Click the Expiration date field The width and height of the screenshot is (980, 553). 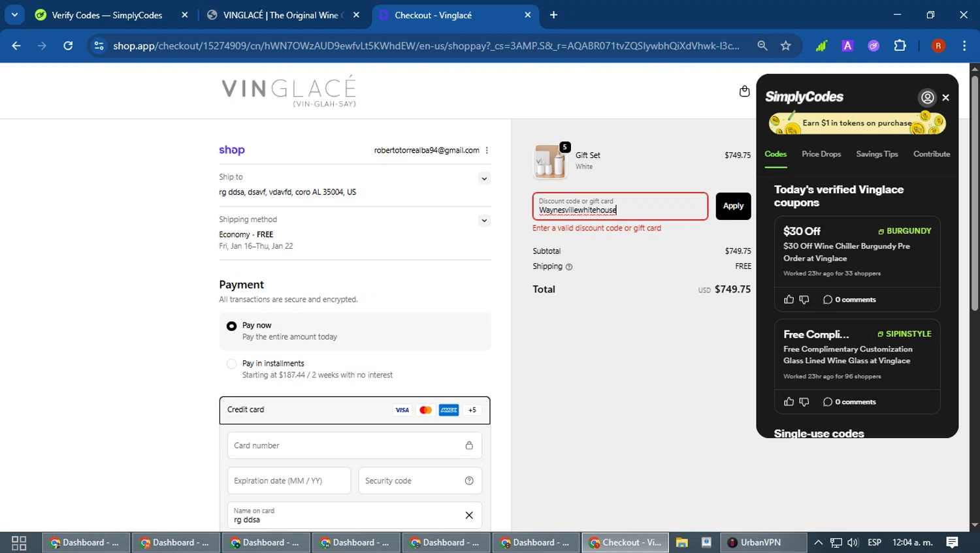click(289, 481)
